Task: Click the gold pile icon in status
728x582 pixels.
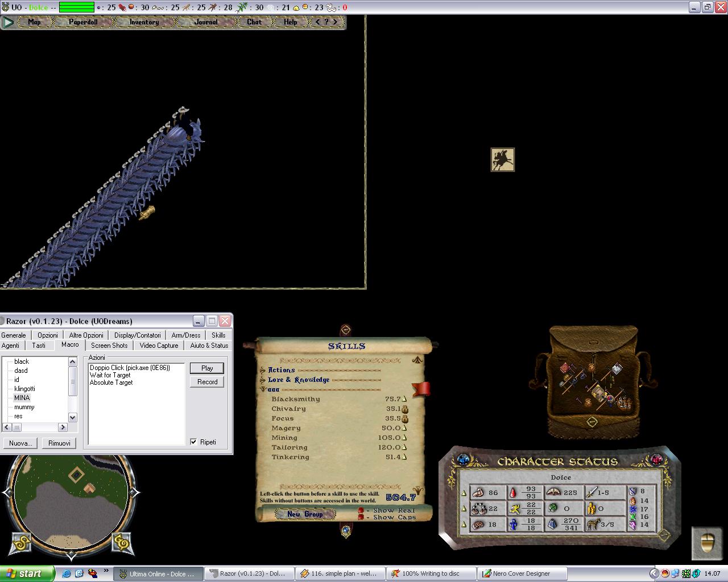Action: [x=591, y=509]
